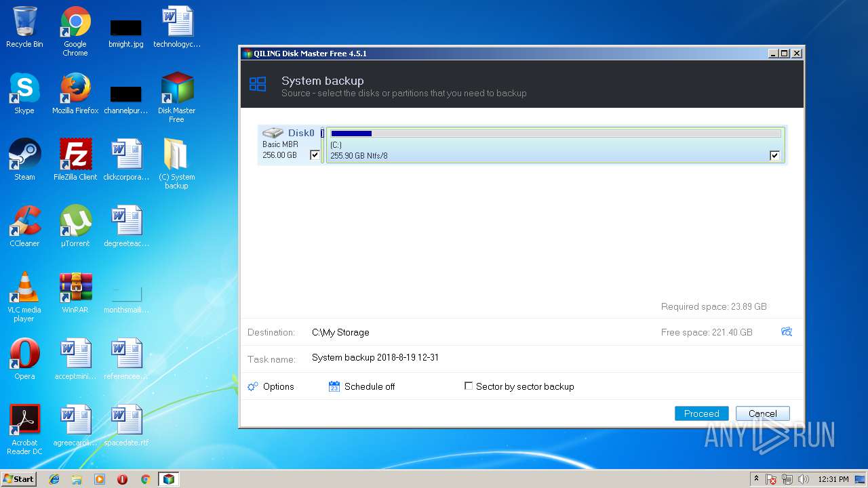Open CCleaner desktop shortcut
Image resolution: width=868 pixels, height=488 pixels.
pos(24,226)
